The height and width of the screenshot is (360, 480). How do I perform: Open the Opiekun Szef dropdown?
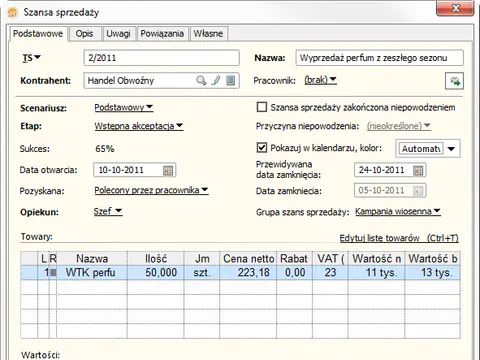pyautogui.click(x=108, y=211)
